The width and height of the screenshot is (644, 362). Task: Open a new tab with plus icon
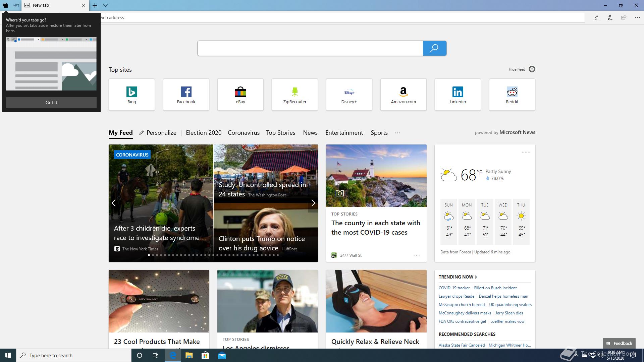(95, 5)
